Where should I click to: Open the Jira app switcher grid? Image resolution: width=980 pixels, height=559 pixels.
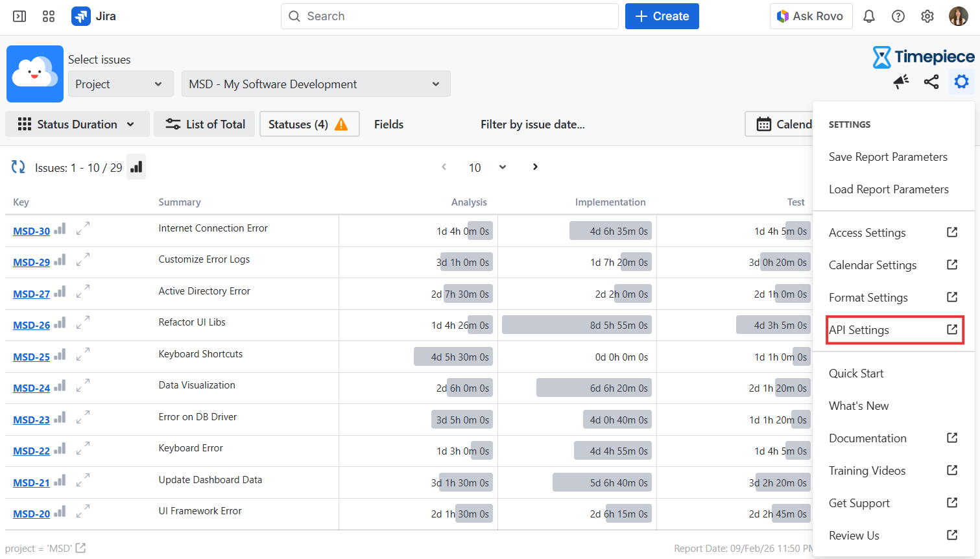pyautogui.click(x=49, y=16)
